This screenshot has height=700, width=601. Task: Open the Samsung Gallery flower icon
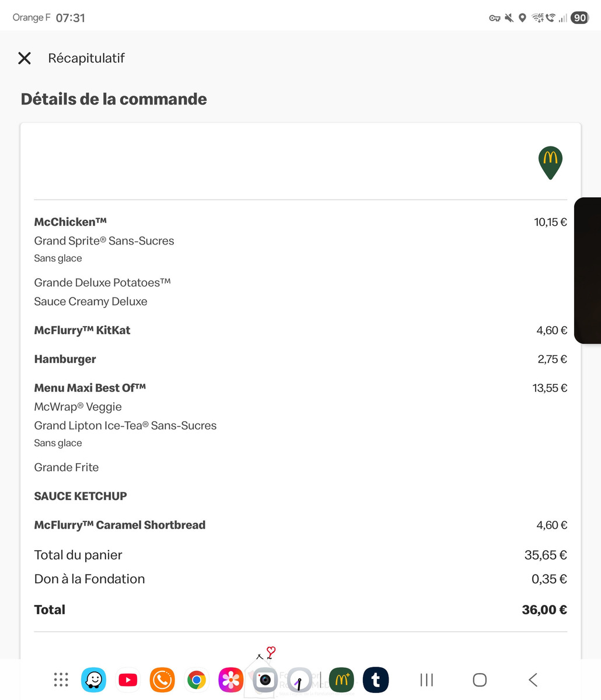tap(230, 680)
